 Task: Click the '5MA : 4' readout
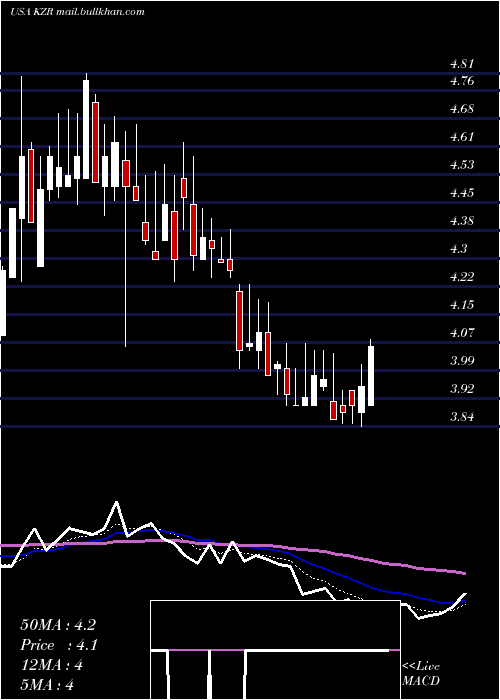pyautogui.click(x=47, y=685)
